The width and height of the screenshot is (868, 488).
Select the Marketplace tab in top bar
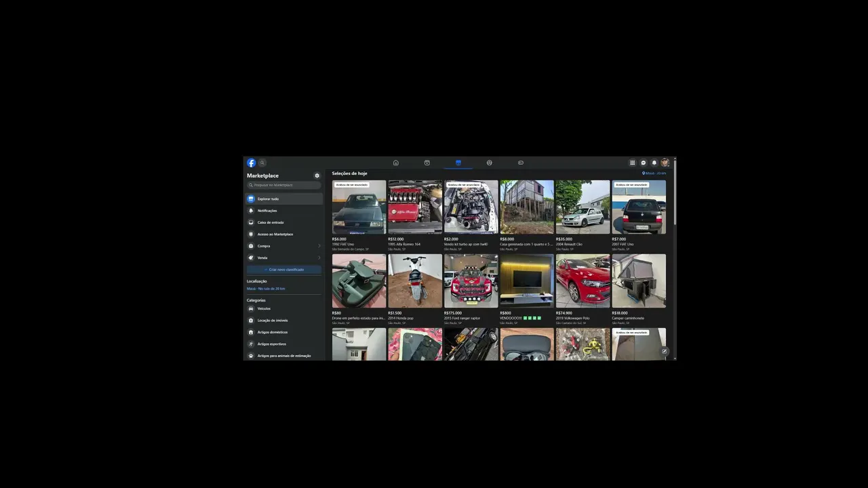pos(458,163)
